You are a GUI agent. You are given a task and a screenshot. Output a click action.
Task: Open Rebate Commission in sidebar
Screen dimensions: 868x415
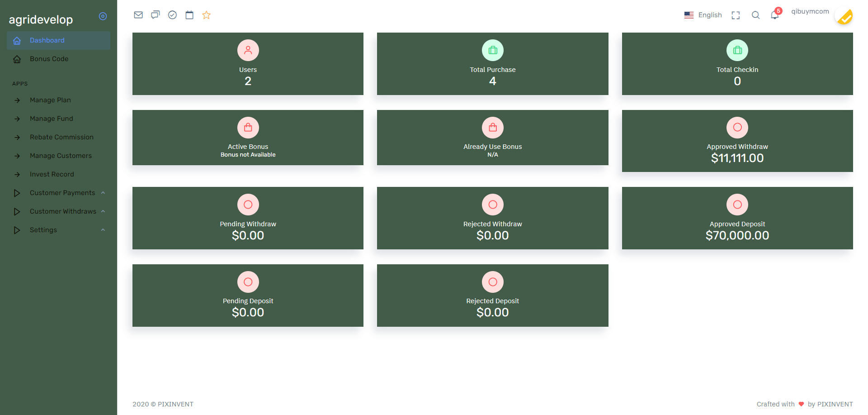[61, 137]
